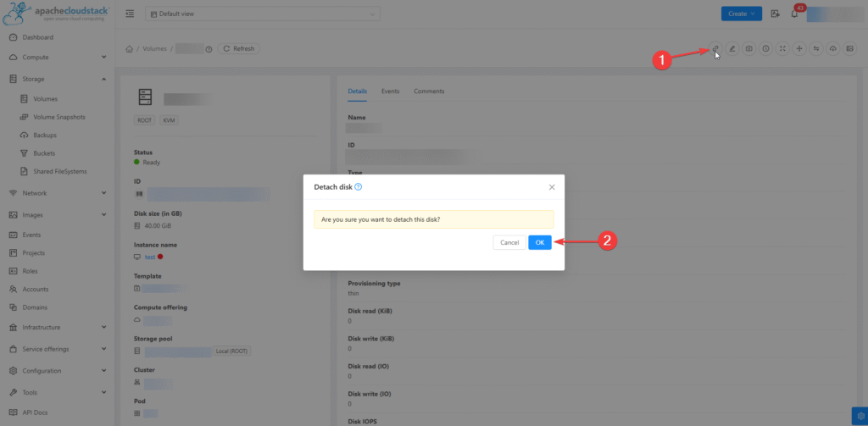Click the detach disk paperclip icon
868x426 pixels.
point(715,49)
